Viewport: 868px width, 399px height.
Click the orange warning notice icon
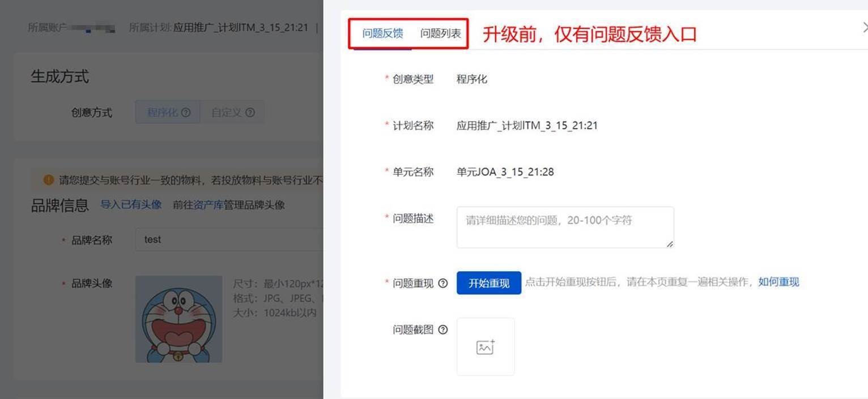(49, 181)
